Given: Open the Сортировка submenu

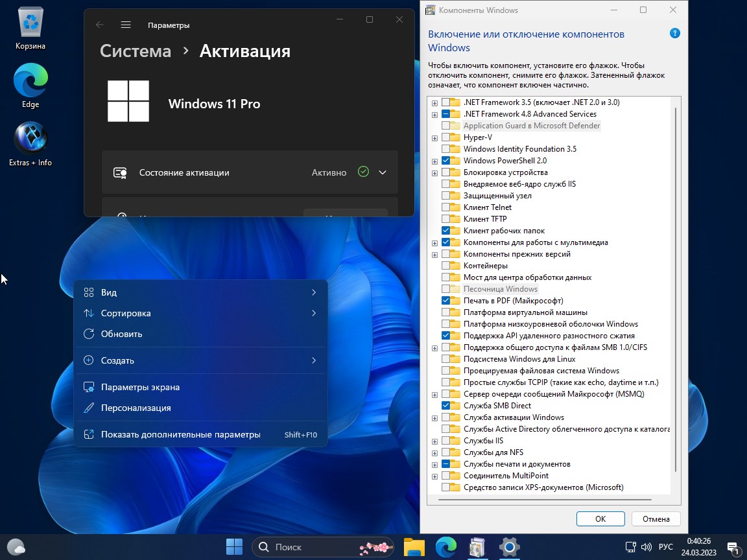Looking at the screenshot, I should coord(200,313).
